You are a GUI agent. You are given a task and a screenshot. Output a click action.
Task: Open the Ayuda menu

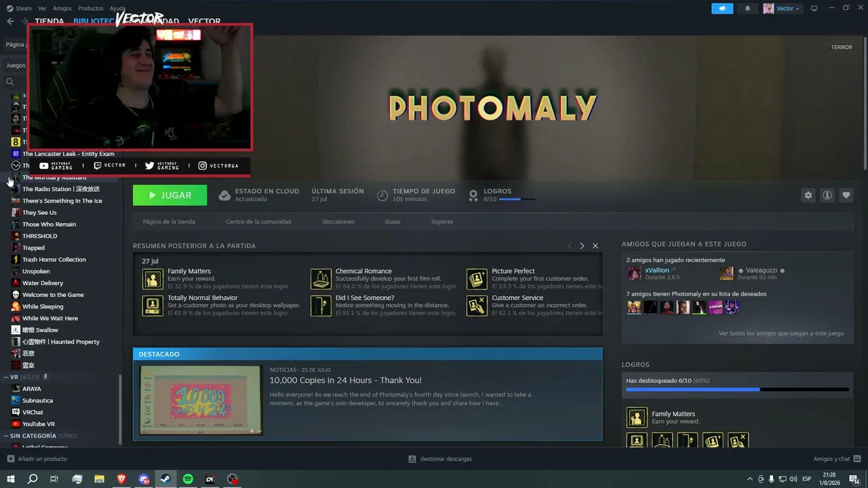point(117,9)
